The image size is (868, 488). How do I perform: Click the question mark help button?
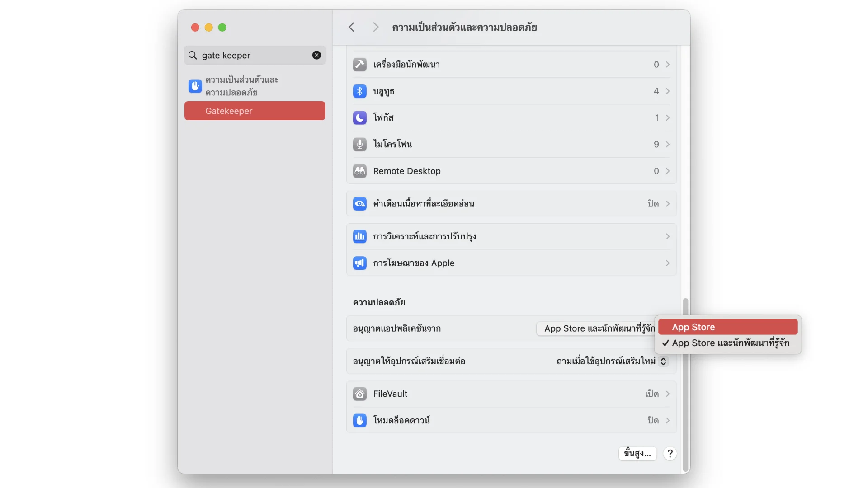670,453
